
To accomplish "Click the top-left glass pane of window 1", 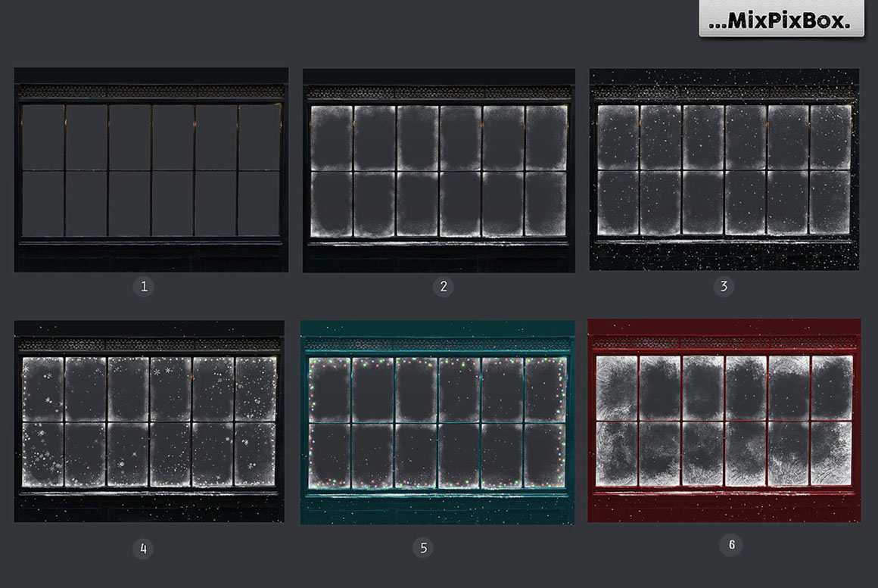I will (x=42, y=137).
